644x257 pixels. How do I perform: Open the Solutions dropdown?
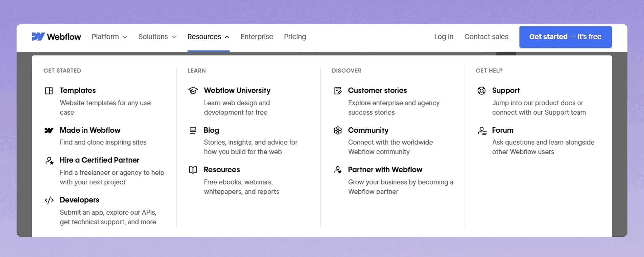[x=157, y=37]
